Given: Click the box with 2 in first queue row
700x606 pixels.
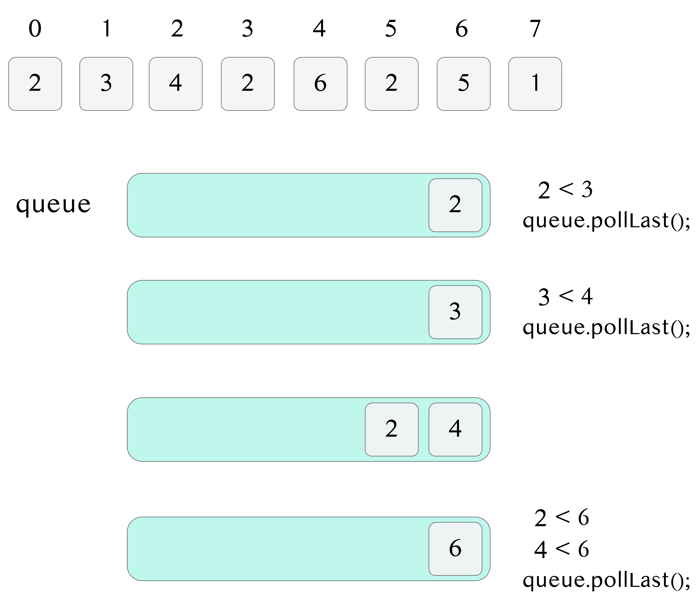Looking at the screenshot, I should tap(455, 205).
